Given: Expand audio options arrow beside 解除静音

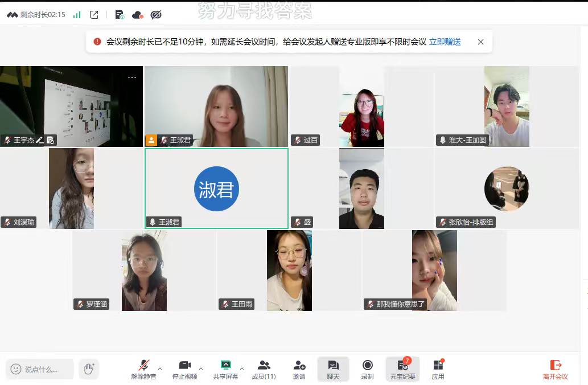Looking at the screenshot, I should coord(160,368).
